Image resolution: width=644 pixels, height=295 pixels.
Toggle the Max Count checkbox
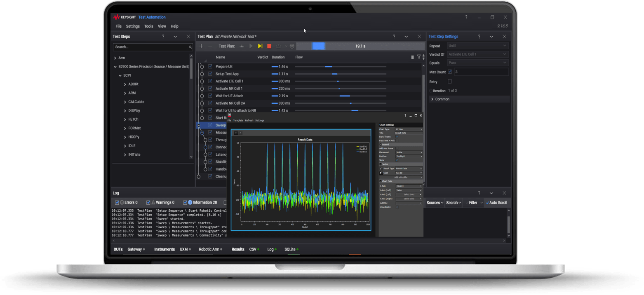[x=450, y=72]
